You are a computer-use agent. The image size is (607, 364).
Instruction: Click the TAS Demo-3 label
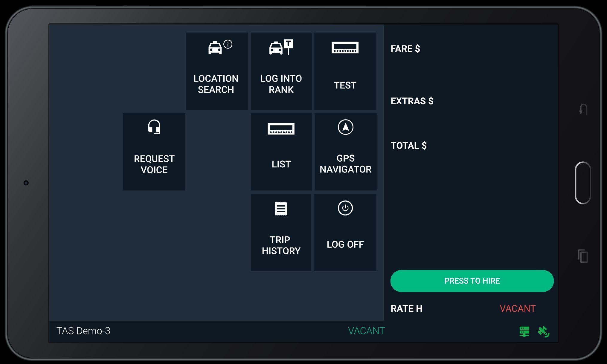click(83, 331)
